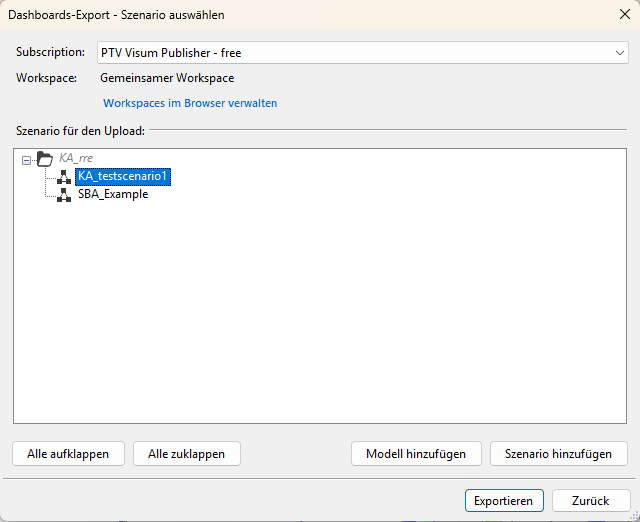Click the Modell hinzufügen button

click(416, 453)
